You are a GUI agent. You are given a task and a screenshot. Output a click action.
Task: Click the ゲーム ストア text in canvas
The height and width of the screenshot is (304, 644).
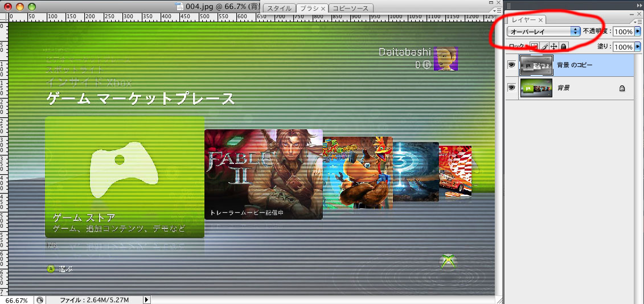pos(84,217)
